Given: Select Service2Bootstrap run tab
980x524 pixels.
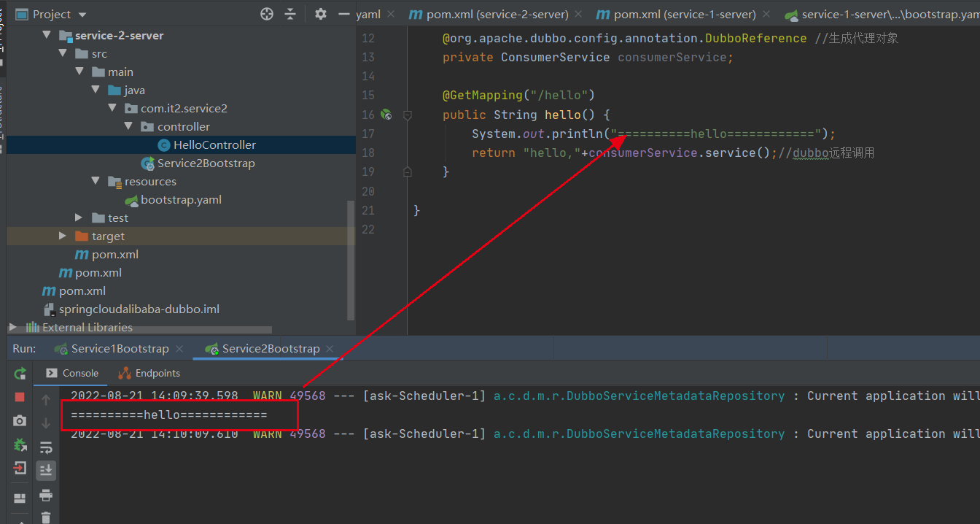Looking at the screenshot, I should point(271,349).
